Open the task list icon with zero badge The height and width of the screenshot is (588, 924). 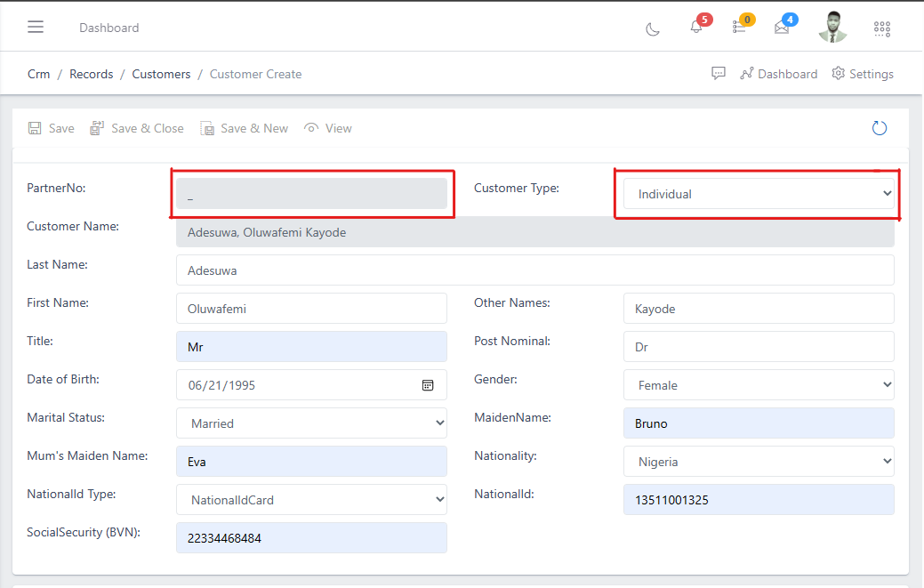pyautogui.click(x=739, y=28)
